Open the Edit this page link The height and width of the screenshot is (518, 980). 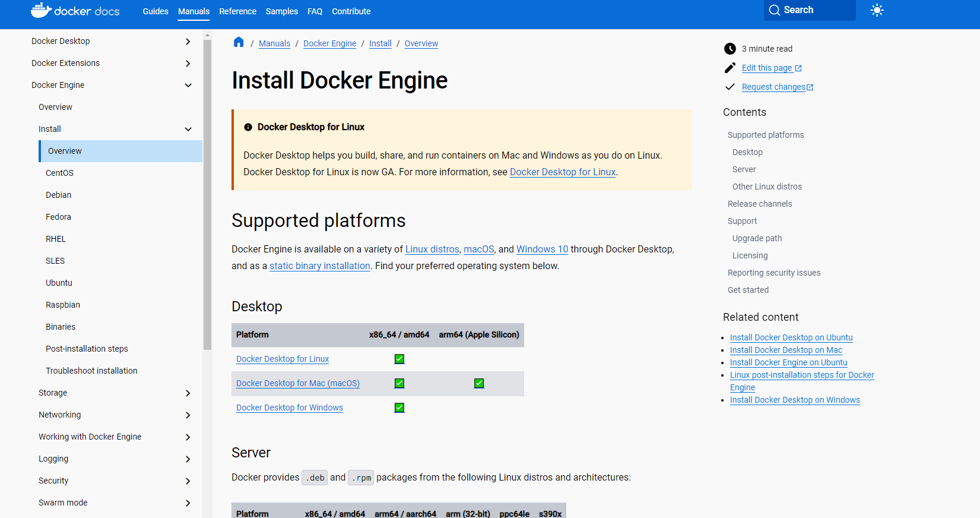[x=767, y=68]
